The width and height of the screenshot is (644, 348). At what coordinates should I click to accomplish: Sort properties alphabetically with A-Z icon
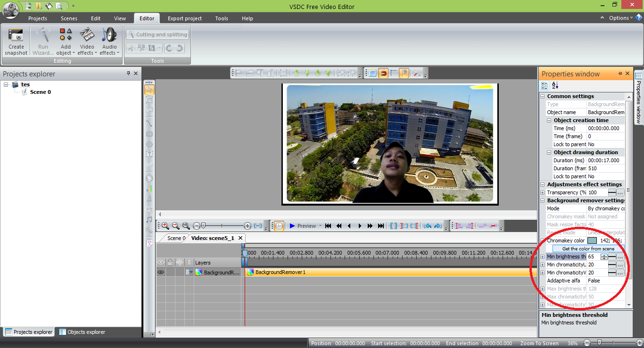click(x=555, y=85)
